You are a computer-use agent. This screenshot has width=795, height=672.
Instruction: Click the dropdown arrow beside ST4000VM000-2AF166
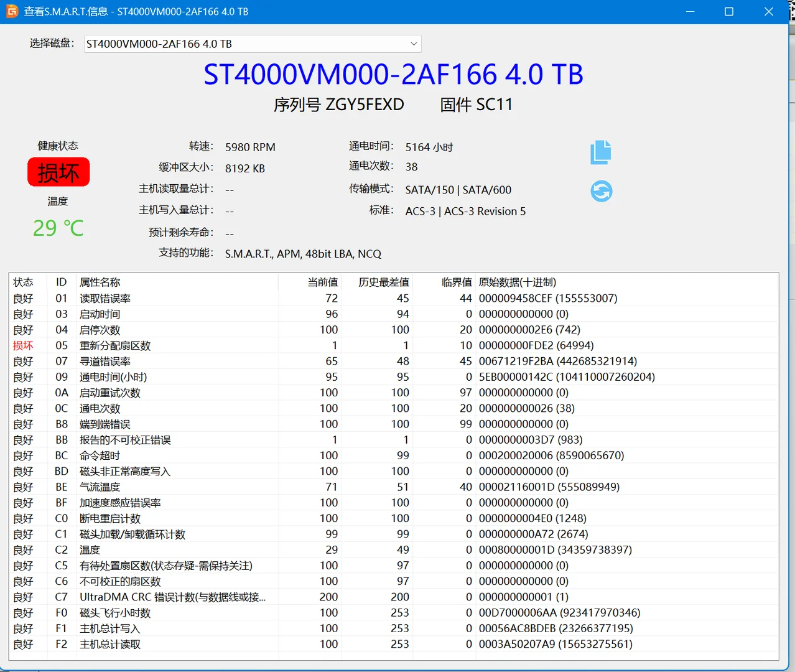tap(414, 44)
